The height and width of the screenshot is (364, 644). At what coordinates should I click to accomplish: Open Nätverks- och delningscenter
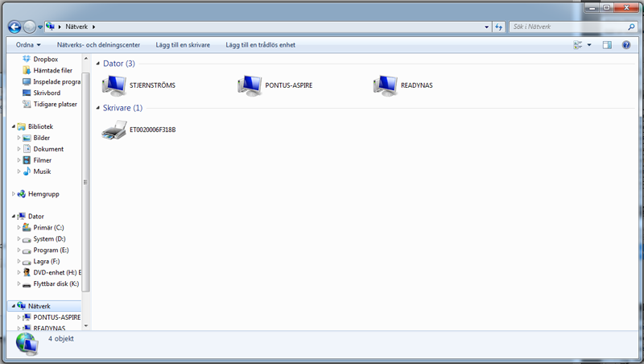click(98, 45)
